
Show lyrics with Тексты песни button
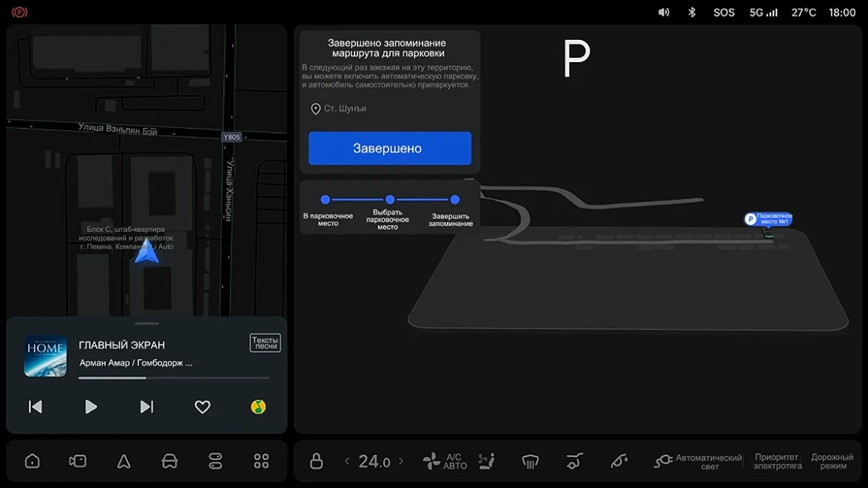[x=265, y=343]
